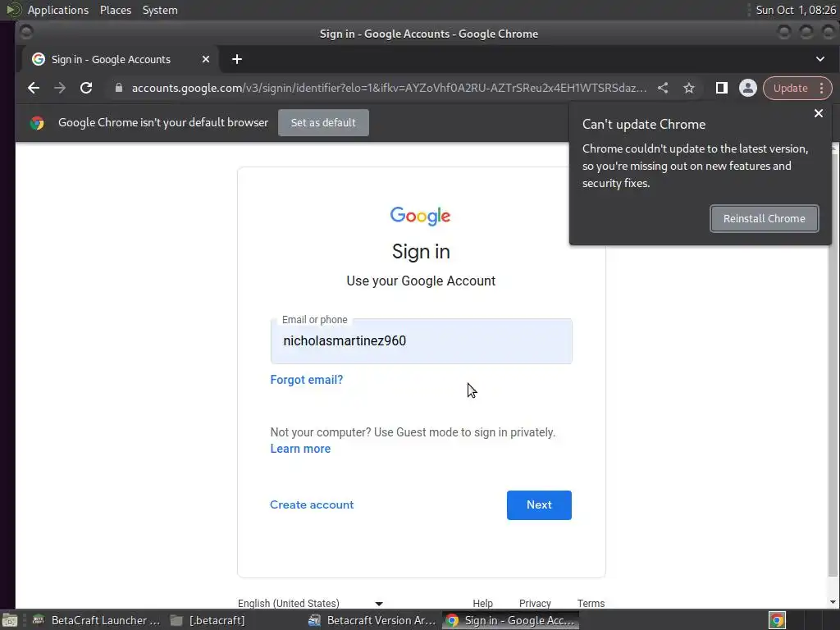840x630 pixels.
Task: Click the Forgot email? link
Action: coord(307,380)
